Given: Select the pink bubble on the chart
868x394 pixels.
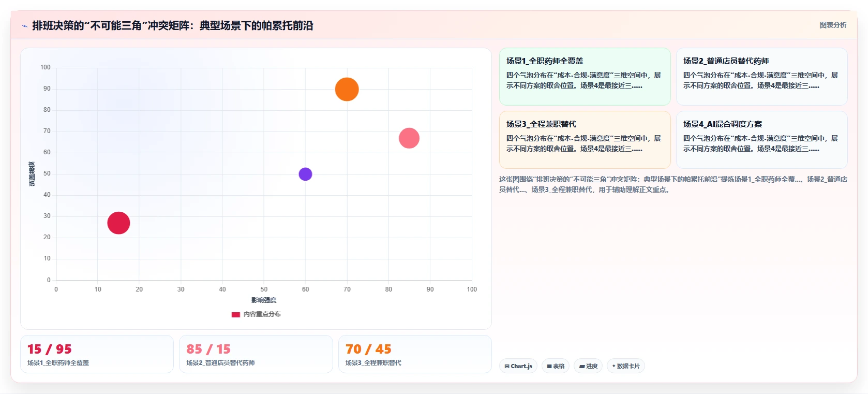Looking at the screenshot, I should 409,138.
